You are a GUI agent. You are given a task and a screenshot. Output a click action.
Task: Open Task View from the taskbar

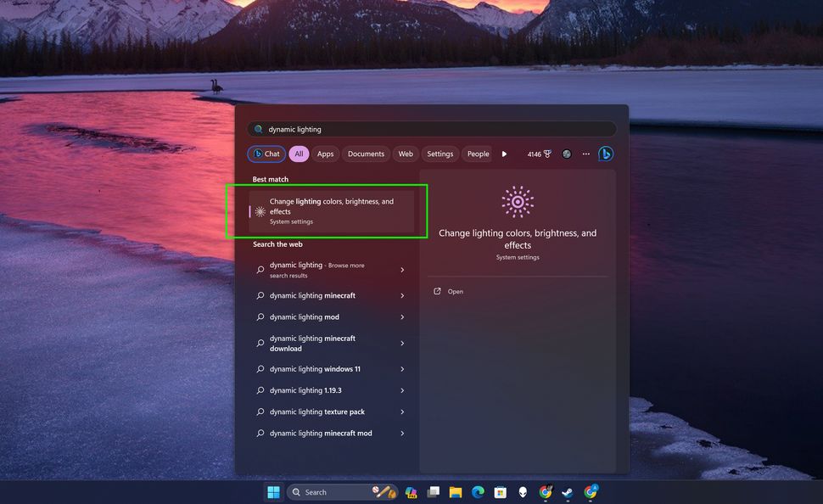[433, 491]
